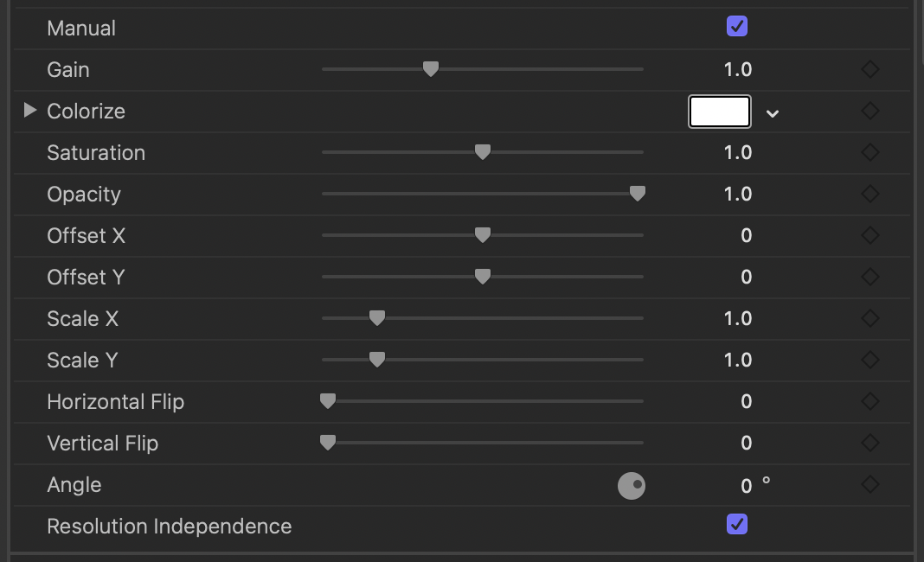The height and width of the screenshot is (562, 924).
Task: Add keyframe diamond for Offset X
Action: pos(869,236)
